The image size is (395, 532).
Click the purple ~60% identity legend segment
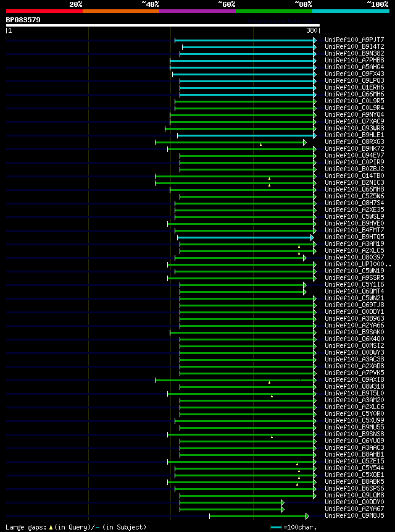click(x=197, y=11)
